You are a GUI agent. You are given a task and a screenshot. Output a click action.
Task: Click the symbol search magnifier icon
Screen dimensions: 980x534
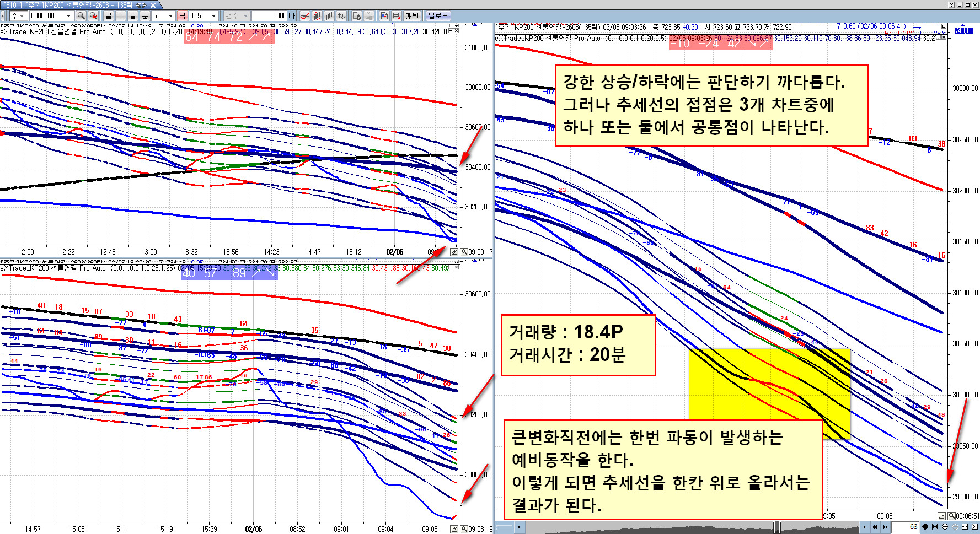coord(81,16)
